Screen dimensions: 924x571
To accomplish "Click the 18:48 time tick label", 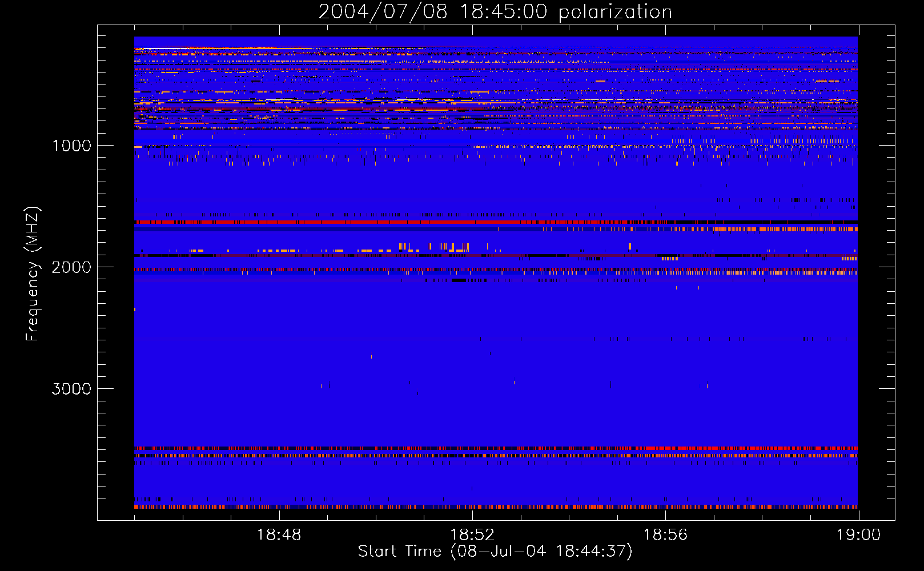I will coord(279,535).
